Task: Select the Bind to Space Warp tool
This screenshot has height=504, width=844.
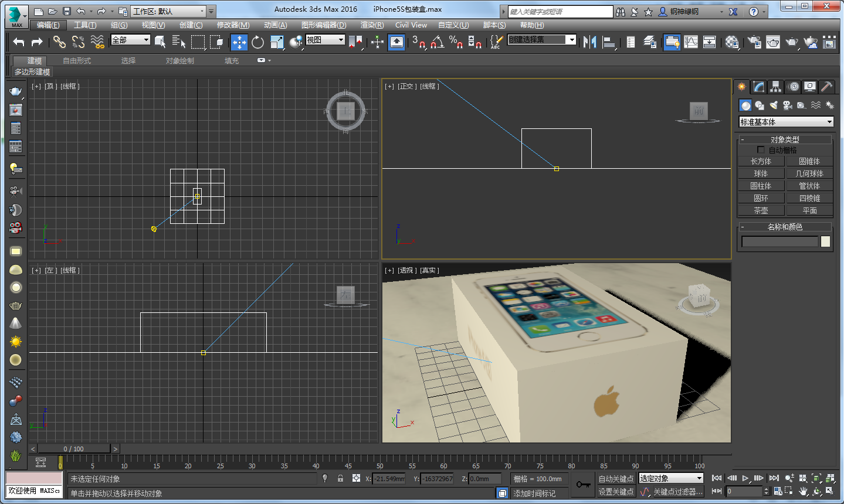Action: [97, 42]
